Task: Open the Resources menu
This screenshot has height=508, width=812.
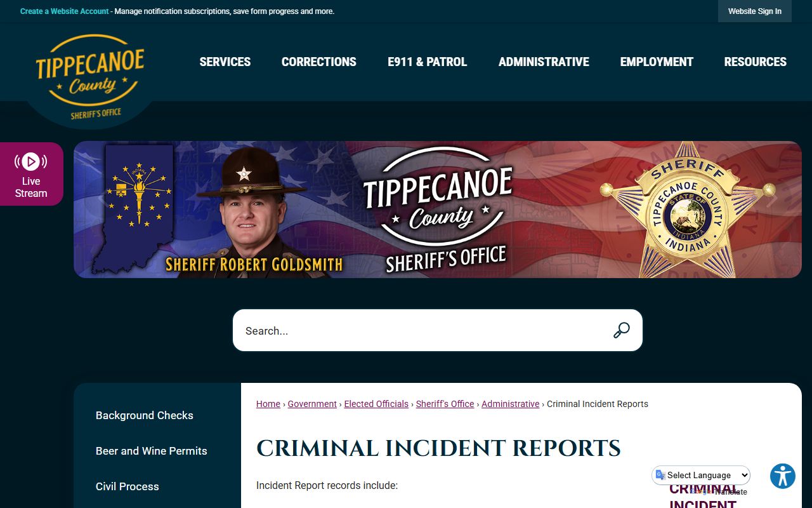Action: point(756,62)
